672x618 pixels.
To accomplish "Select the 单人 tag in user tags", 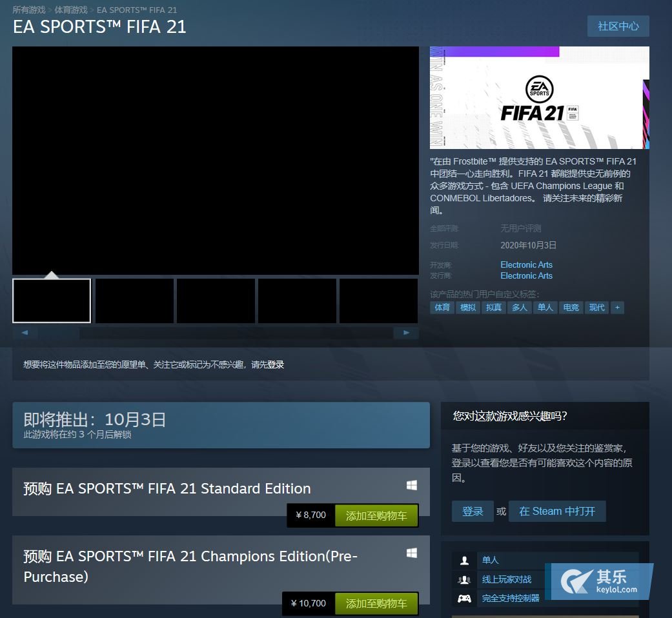I will (545, 308).
